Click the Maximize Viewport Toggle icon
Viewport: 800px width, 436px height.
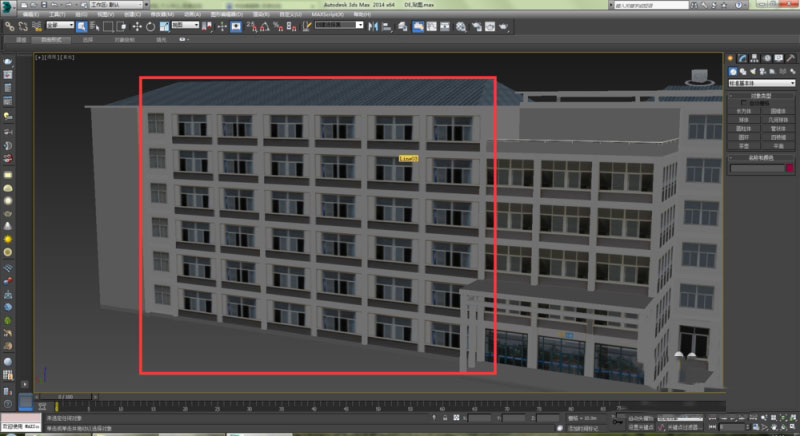(x=793, y=427)
